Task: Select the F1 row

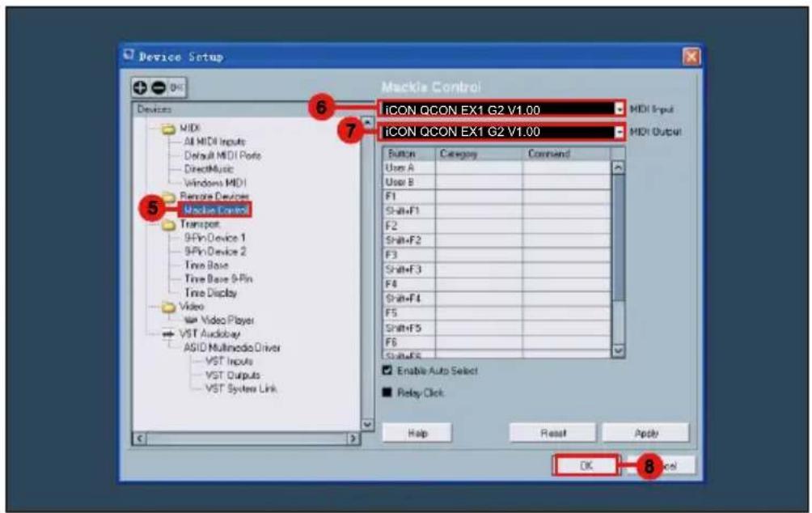Action: pos(497,197)
